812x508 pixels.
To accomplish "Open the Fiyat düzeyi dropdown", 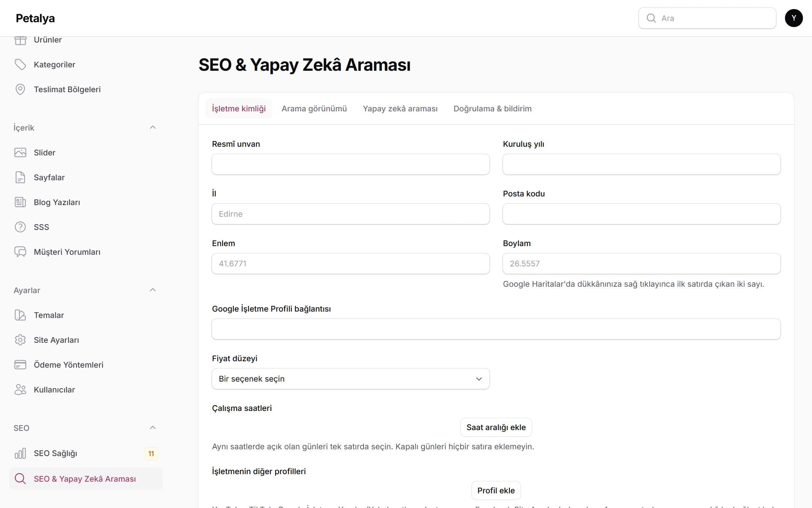I will [x=350, y=379].
